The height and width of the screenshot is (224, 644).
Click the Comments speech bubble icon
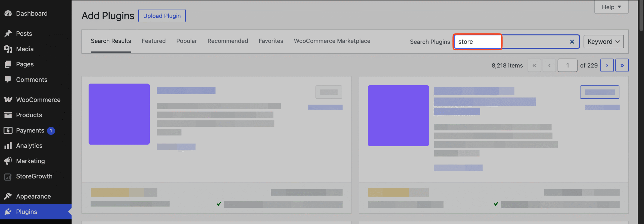point(8,79)
